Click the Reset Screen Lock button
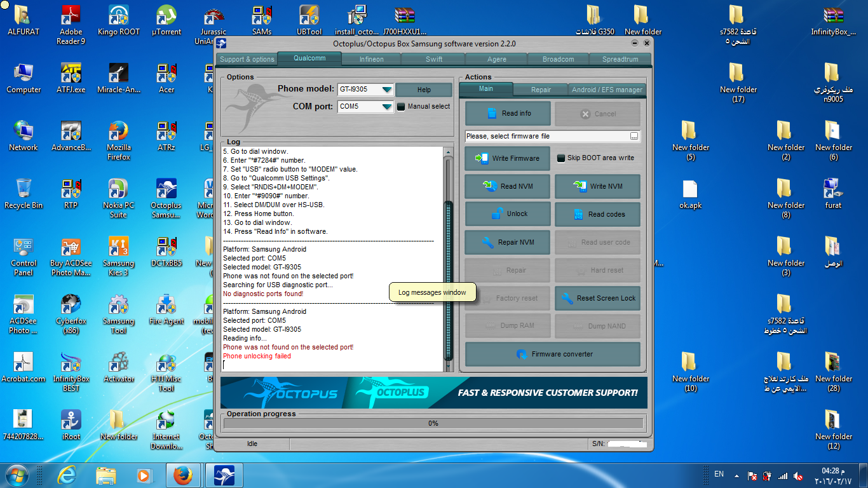 [597, 298]
